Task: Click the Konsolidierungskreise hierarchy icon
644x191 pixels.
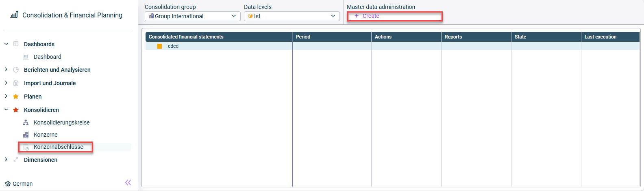Action: pyautogui.click(x=26, y=122)
